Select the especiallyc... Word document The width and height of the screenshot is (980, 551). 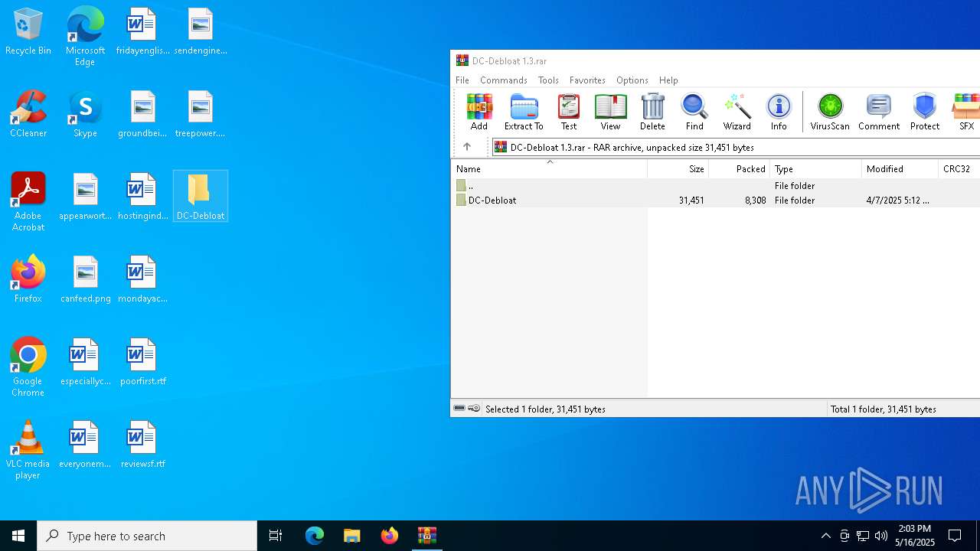coord(86,363)
